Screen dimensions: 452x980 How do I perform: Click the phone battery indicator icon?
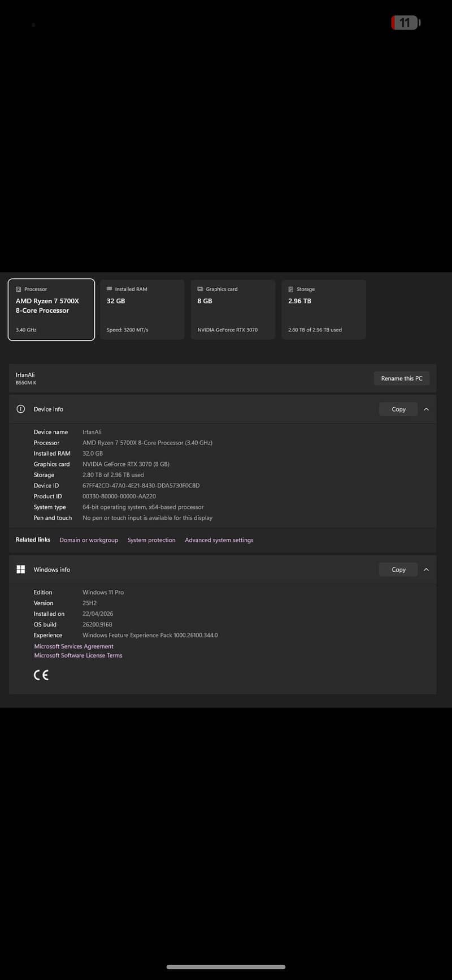click(406, 23)
